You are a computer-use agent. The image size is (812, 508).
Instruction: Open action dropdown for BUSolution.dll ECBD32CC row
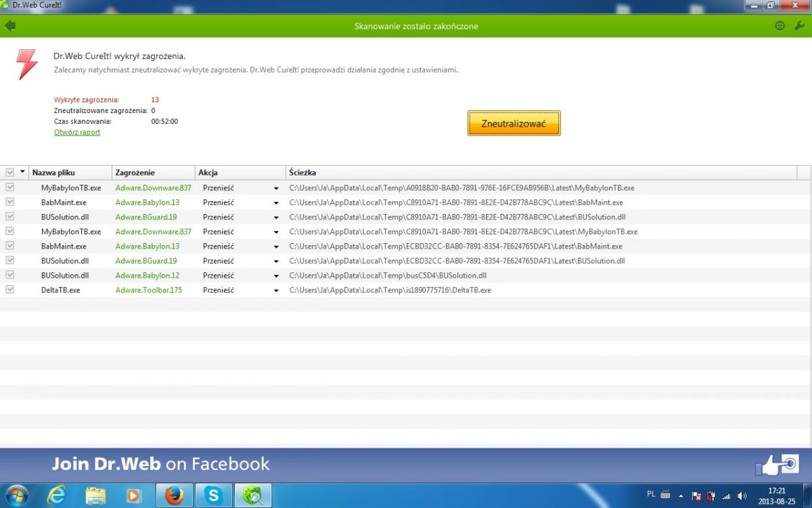pos(276,261)
